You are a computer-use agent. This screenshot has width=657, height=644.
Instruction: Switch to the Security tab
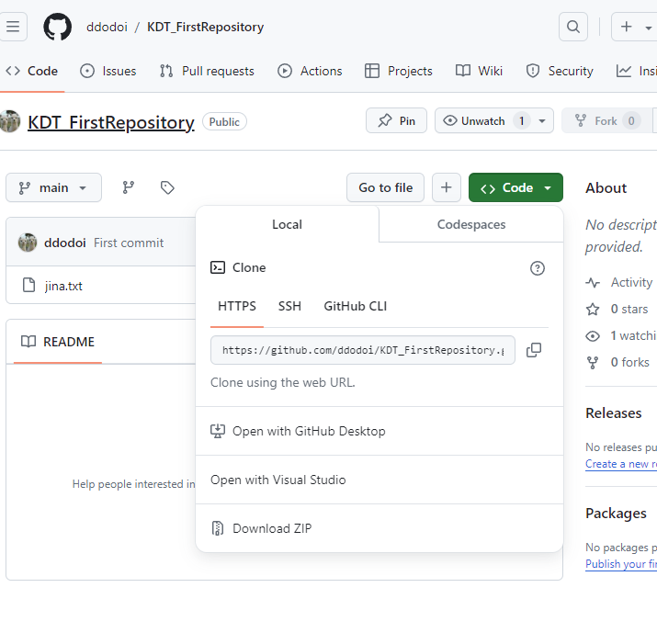point(560,71)
